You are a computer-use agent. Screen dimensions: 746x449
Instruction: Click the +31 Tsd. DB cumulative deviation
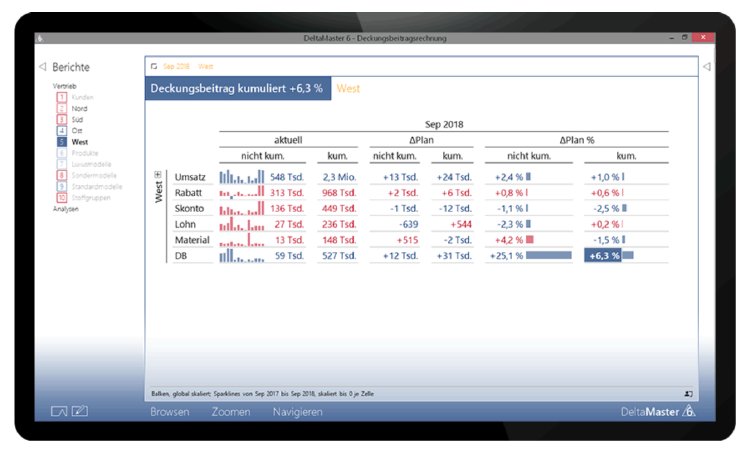pyautogui.click(x=454, y=255)
